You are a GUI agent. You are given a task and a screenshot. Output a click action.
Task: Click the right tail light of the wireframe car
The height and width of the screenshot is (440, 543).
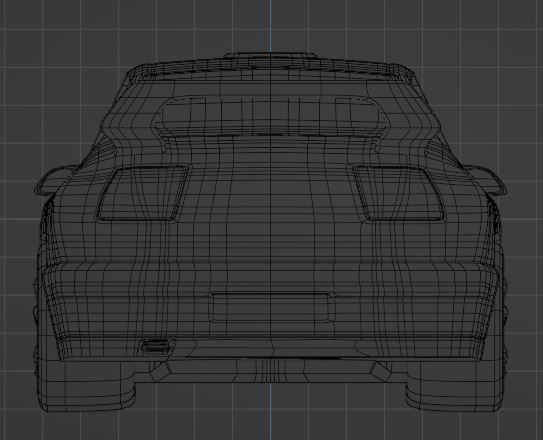pyautogui.click(x=399, y=193)
